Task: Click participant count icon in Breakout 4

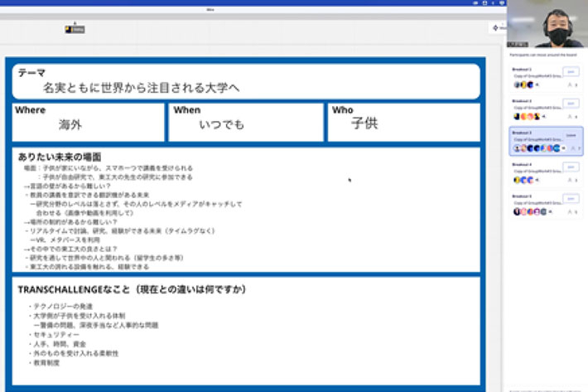Action: pyautogui.click(x=571, y=180)
